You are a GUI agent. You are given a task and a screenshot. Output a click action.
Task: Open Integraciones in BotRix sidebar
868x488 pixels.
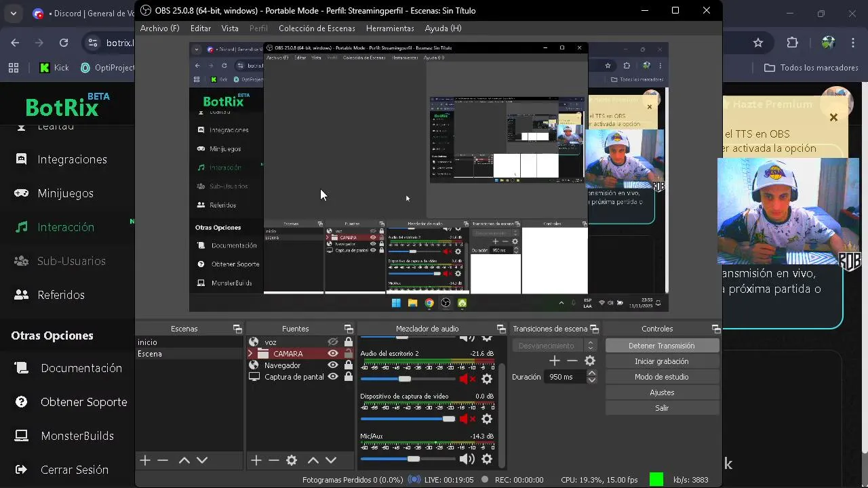[x=72, y=159]
